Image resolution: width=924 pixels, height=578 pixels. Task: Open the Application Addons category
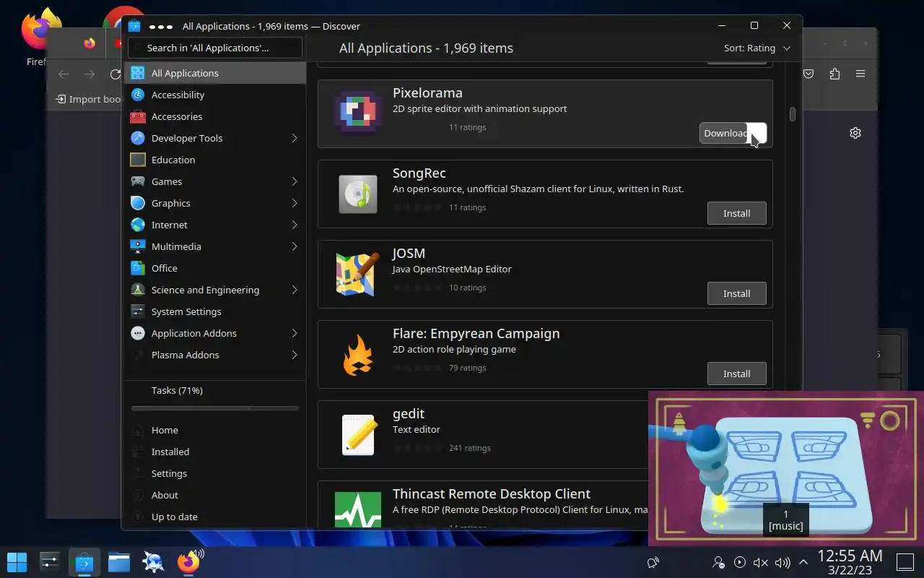click(215, 333)
